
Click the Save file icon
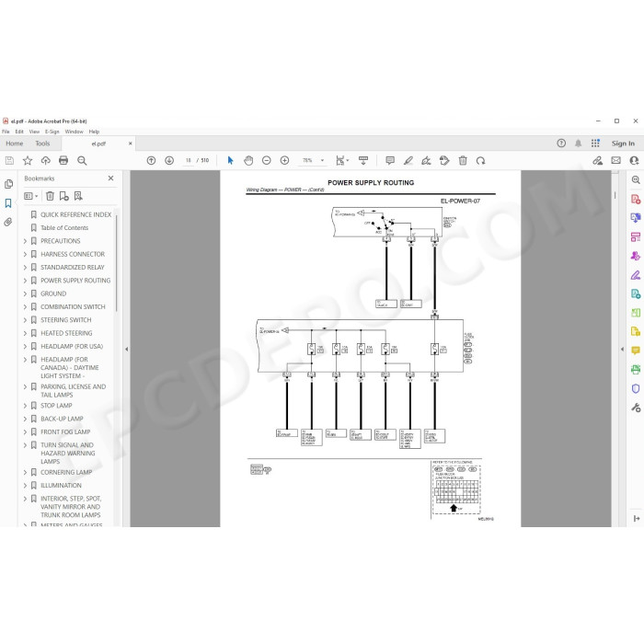9,161
